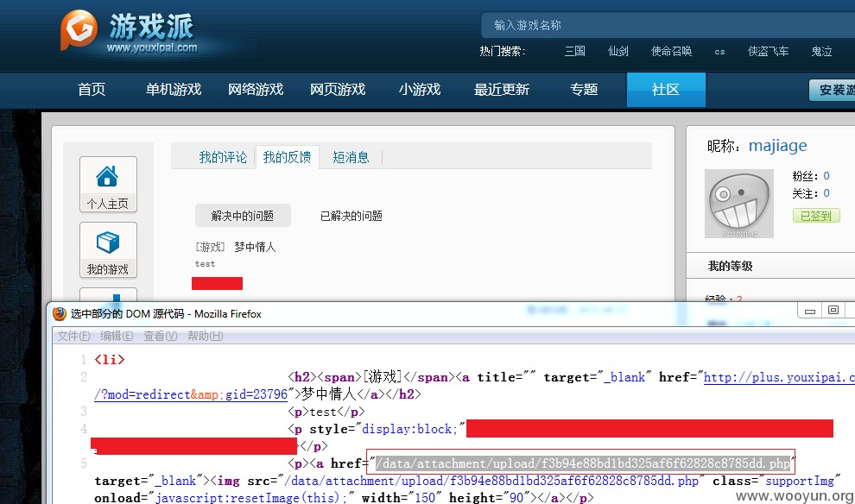Focus the 输入游戏名称 search field
Viewport: 855px width, 504px height.
[668, 25]
